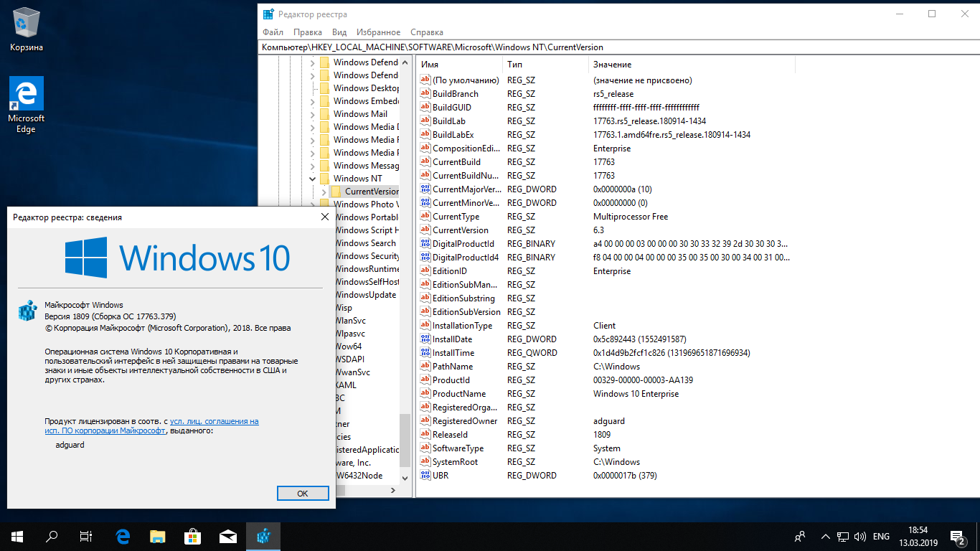Click the Имя column header
Image resolution: width=980 pixels, height=551 pixels.
tap(460, 65)
